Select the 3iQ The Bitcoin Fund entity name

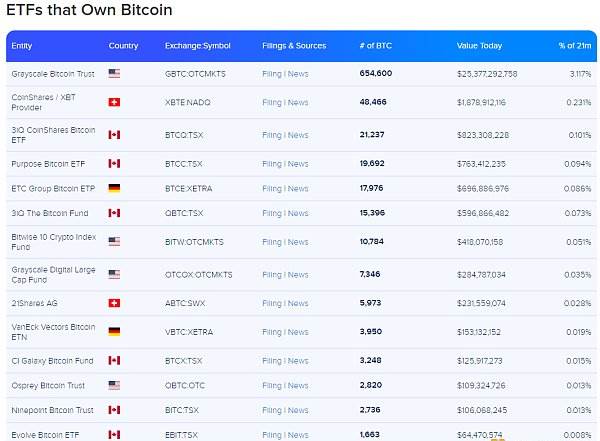[50, 213]
